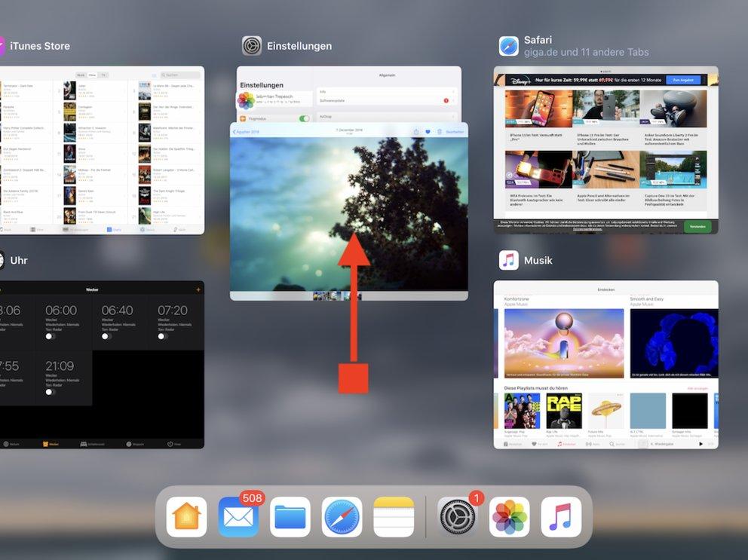Tap the red Softwareupdate badge in Einstellungen
This screenshot has height=560, width=748.
pyautogui.click(x=446, y=101)
